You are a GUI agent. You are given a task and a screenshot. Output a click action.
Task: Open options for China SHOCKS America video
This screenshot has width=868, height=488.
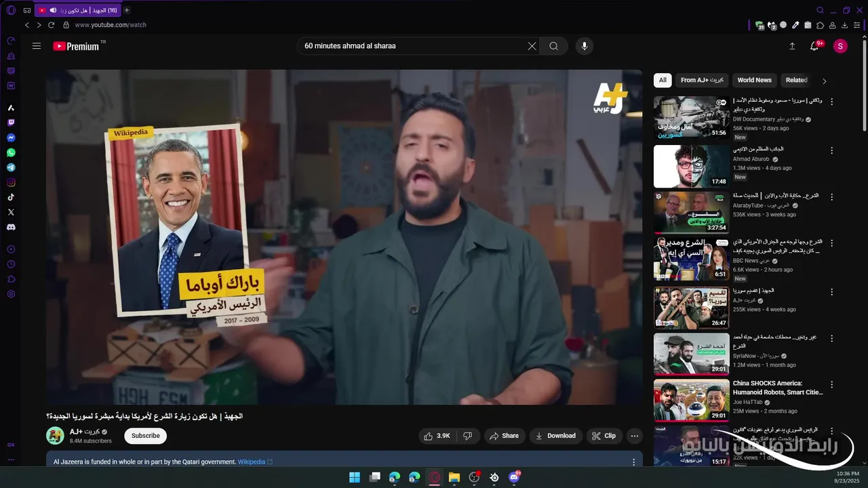[832, 384]
